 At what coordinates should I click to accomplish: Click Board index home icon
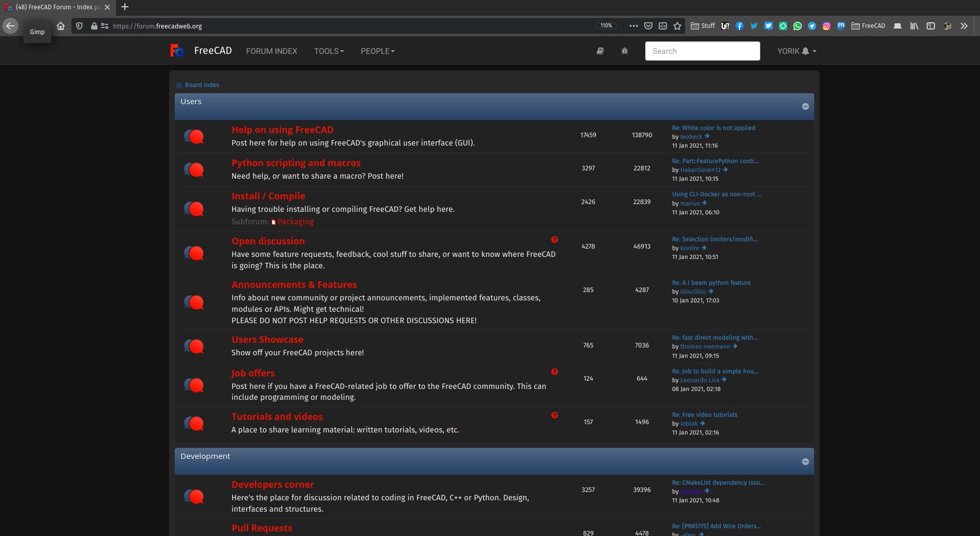[x=179, y=85]
